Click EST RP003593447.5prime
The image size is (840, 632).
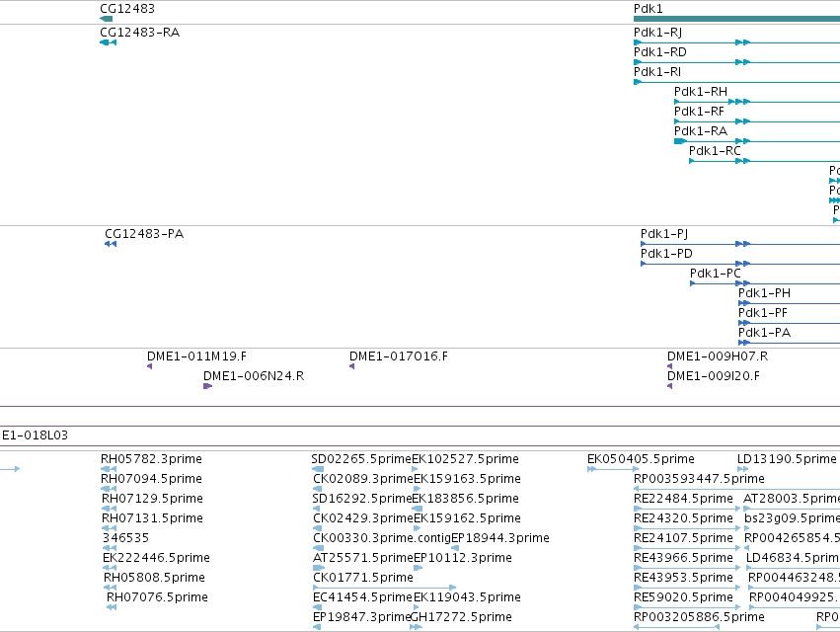pyautogui.click(x=699, y=479)
